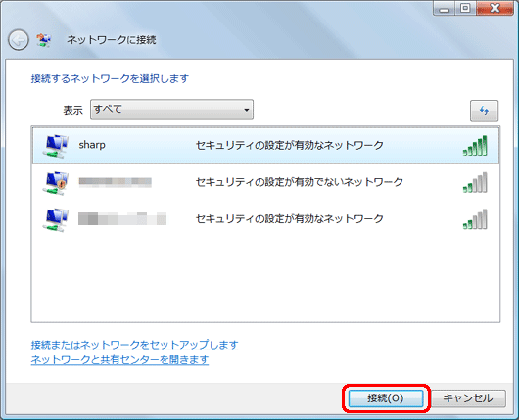Close the network connection window
Viewport: 519px width, 420px height.
pyautogui.click(x=495, y=8)
